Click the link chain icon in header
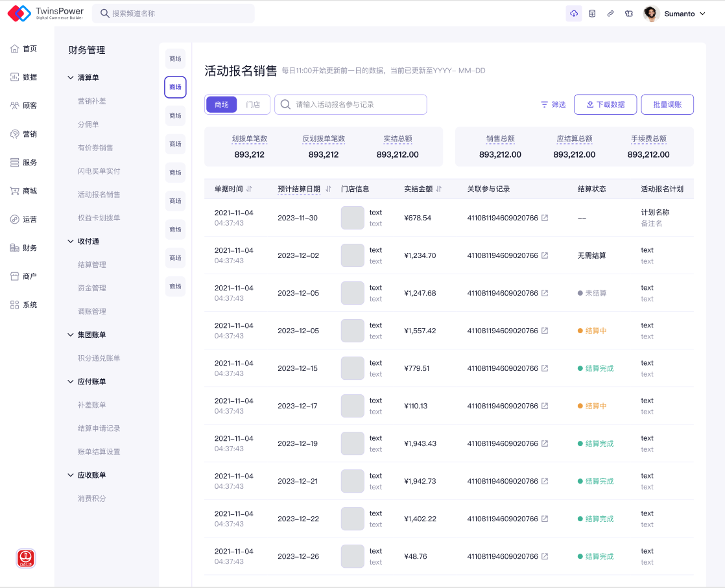The height and width of the screenshot is (588, 725). click(610, 14)
